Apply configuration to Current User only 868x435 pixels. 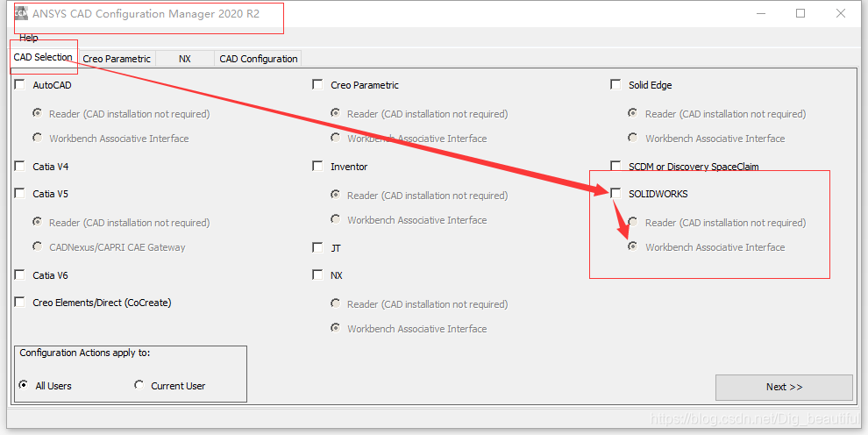(139, 385)
